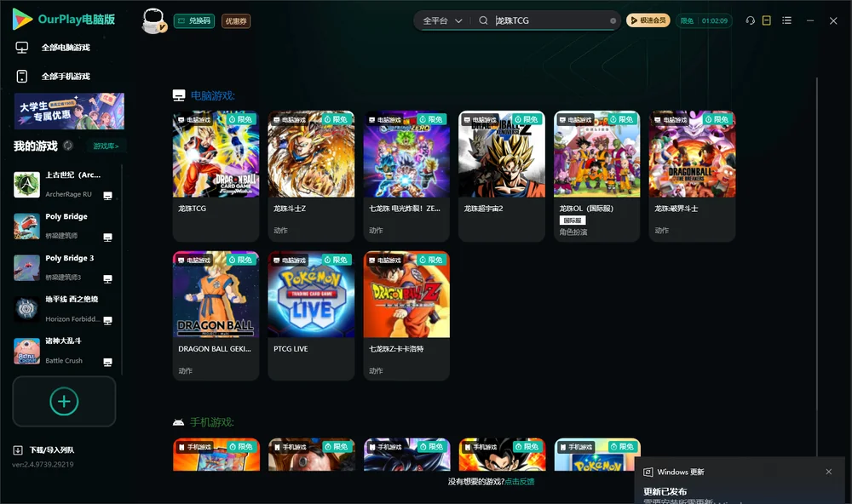The image size is (852, 504).
Task: Open the 大学生专属优惠 banner
Action: [x=69, y=112]
